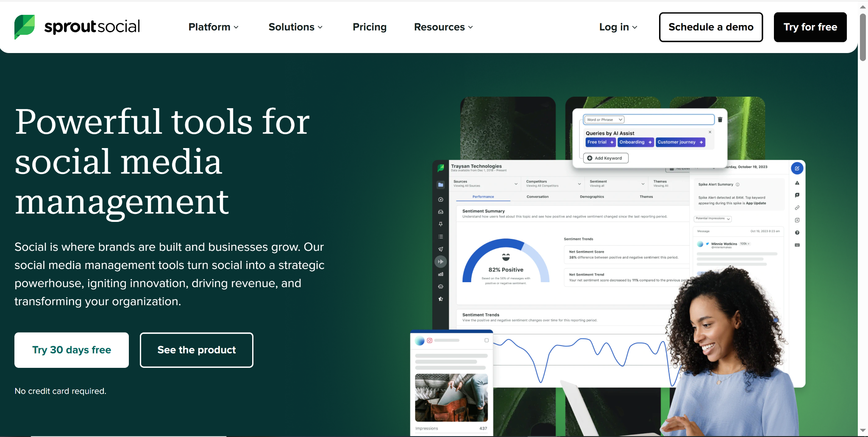
Task: Click the No credit card required text
Action: pyautogui.click(x=61, y=391)
